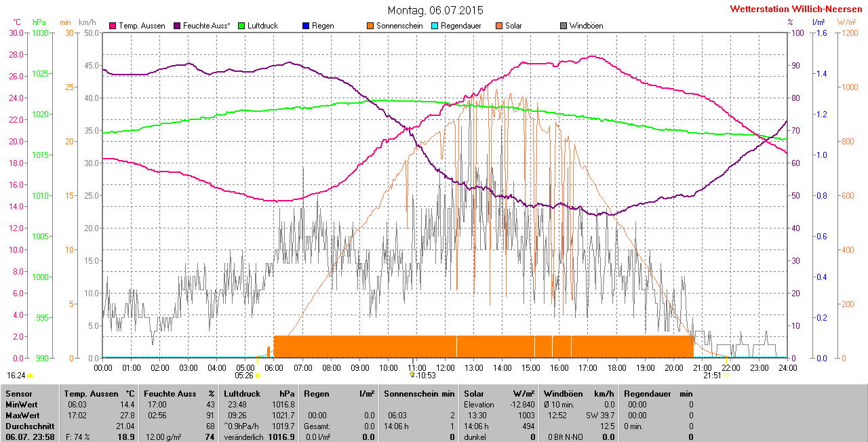Click the 'veränderlich' forecast text
The height and width of the screenshot is (442, 868).
point(244,437)
